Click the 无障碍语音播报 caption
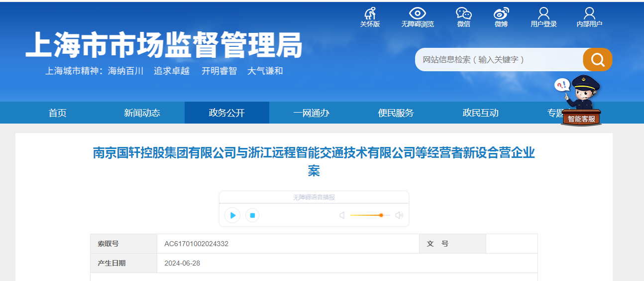 tap(314, 198)
